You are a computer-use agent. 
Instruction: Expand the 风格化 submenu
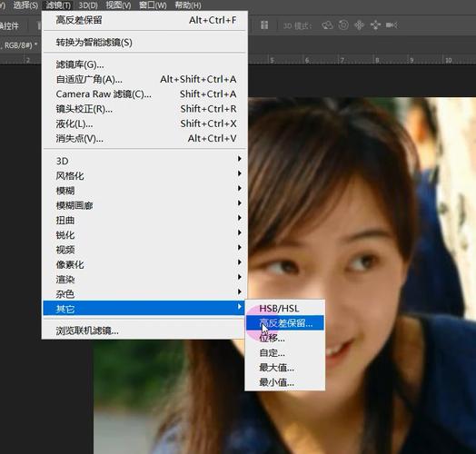pyautogui.click(x=144, y=175)
